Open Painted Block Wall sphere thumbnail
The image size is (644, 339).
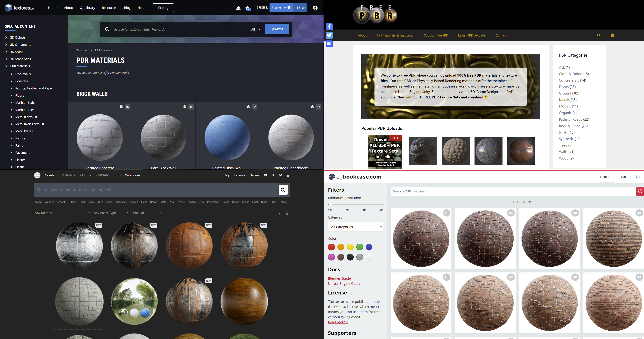[x=227, y=137]
